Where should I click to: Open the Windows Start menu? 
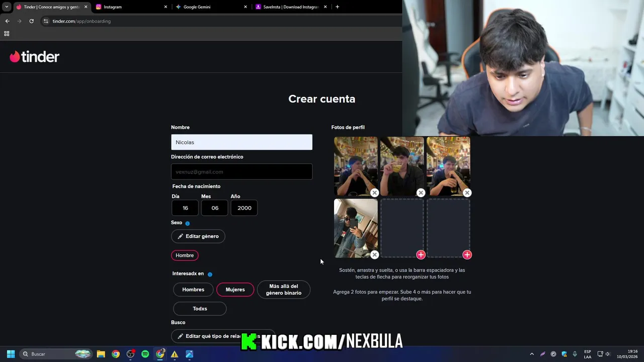tap(11, 354)
